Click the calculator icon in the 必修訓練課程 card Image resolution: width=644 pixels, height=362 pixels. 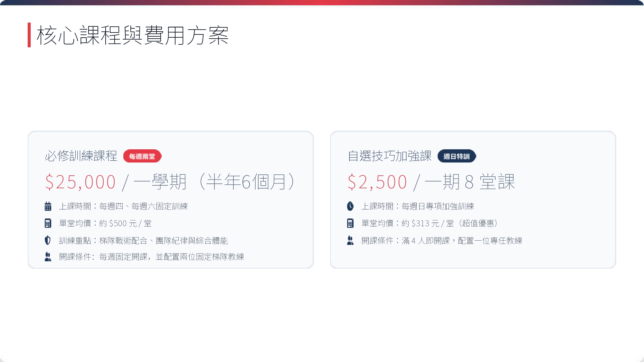point(48,223)
